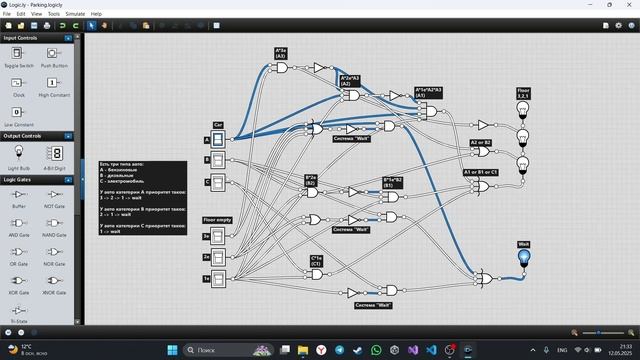Image resolution: width=640 pixels, height=360 pixels.
Task: Click the taskbar search box
Action: click(x=229, y=350)
